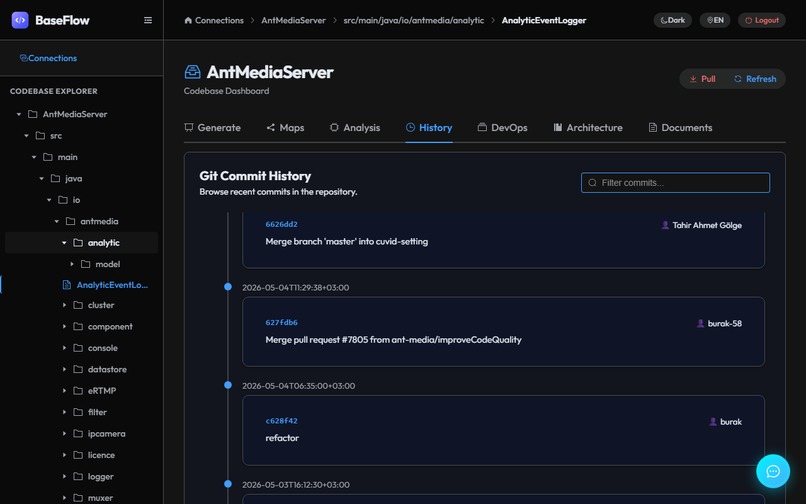This screenshot has height=504, width=806.
Task: Expand the cluster folder node
Action: pos(64,305)
